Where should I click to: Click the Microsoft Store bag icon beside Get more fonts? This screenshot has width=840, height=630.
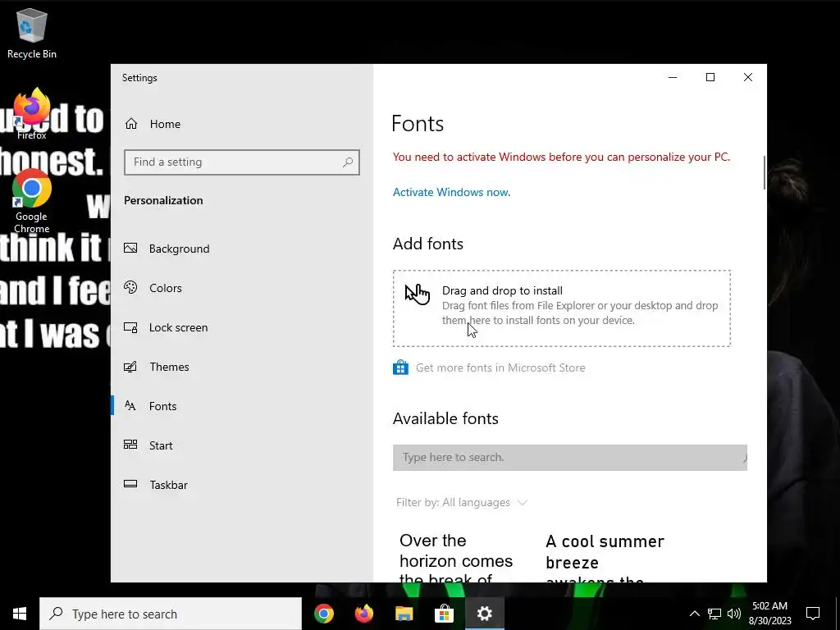[400, 367]
